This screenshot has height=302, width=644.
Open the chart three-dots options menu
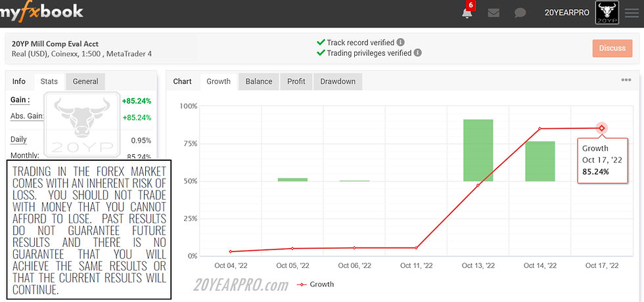pyautogui.click(x=626, y=80)
